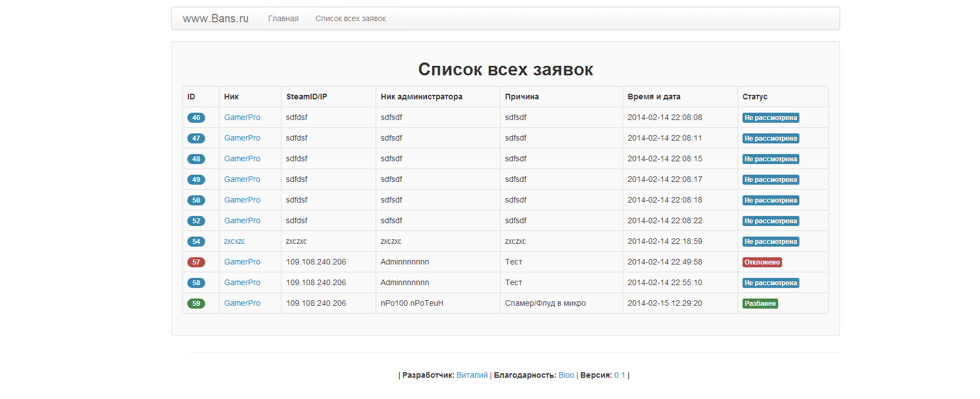The image size is (980, 399).
Task: Select admin cell nPo100 nPoTeuH
Action: pyautogui.click(x=412, y=303)
